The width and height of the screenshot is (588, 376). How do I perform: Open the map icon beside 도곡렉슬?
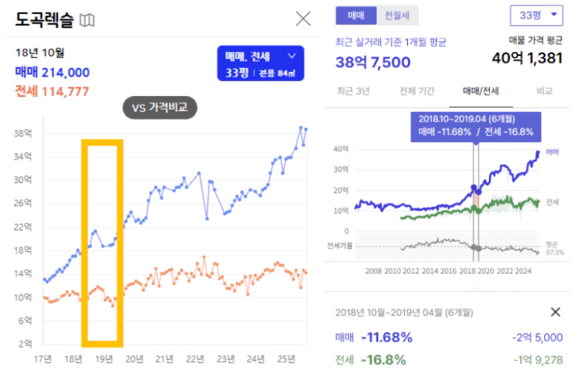(87, 20)
